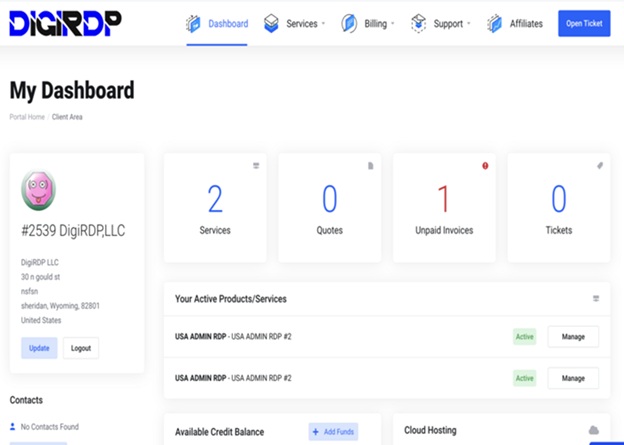Follow the Portal Home breadcrumb link
The height and width of the screenshot is (445, 624).
pyautogui.click(x=27, y=117)
